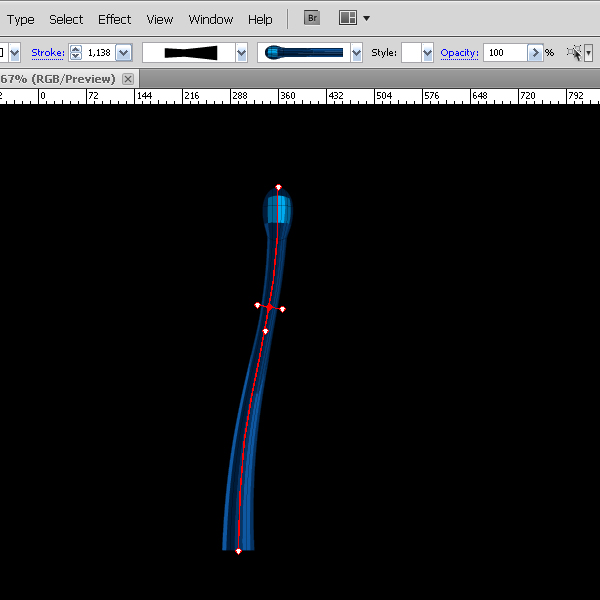This screenshot has width=600, height=600.
Task: Open the Help menu
Action: tap(260, 20)
